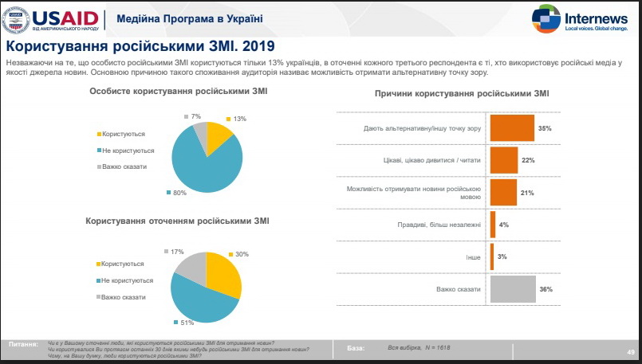Viewport: 642px width, 364px height.
Task: Click the blue legend marker in the personal usage chart
Action: (x=98, y=150)
